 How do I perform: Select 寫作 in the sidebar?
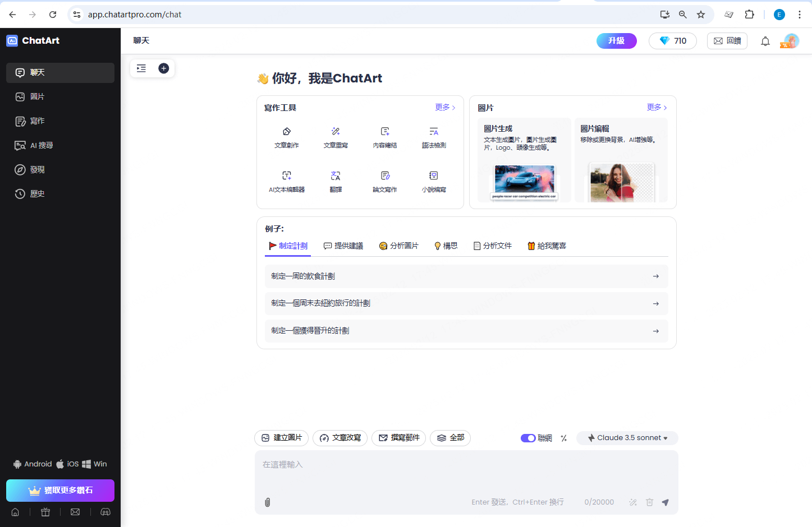pos(60,121)
